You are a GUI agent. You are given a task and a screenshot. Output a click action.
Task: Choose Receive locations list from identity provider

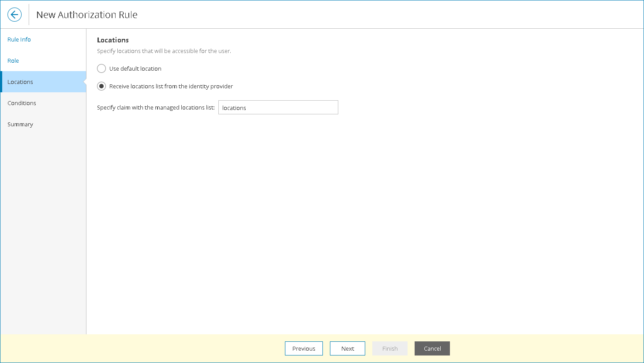(x=101, y=86)
